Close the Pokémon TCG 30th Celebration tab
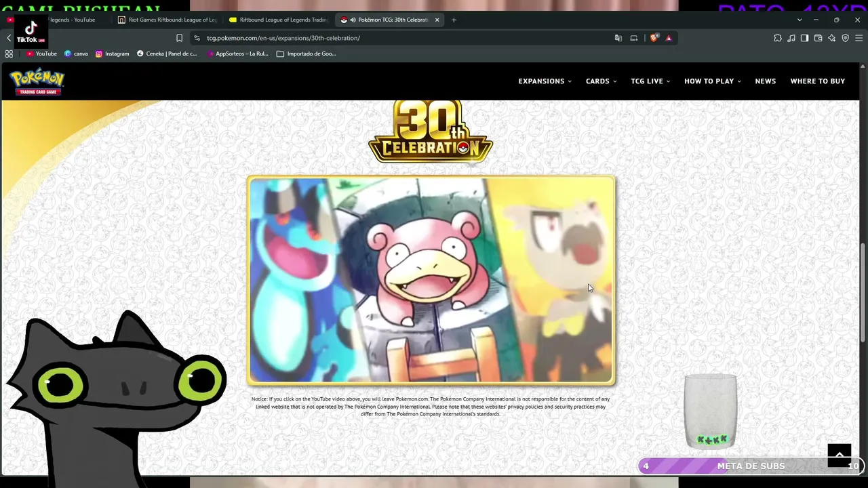 [437, 20]
